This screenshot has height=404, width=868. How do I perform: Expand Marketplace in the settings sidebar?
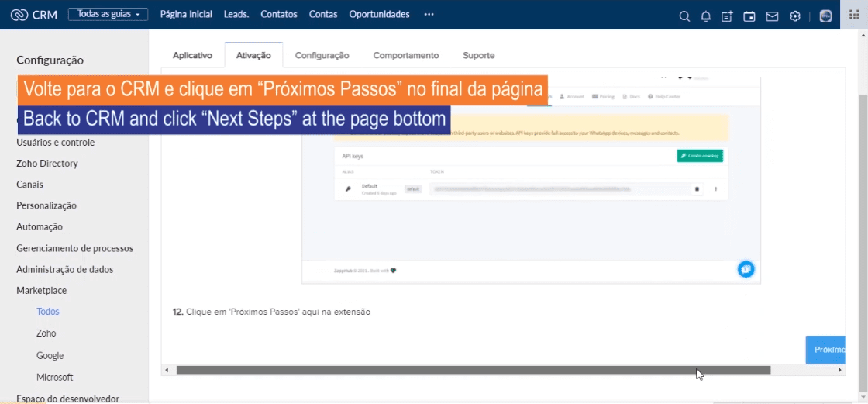point(41,290)
